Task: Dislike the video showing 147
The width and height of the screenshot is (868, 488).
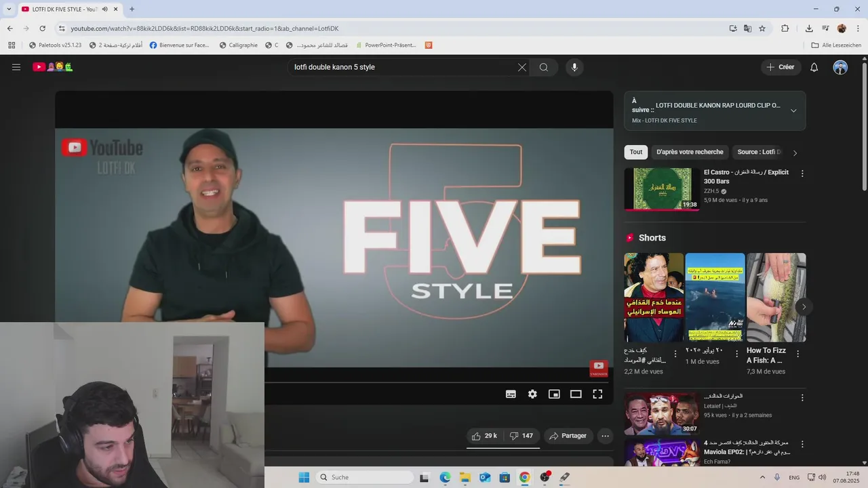Action: [x=521, y=436]
